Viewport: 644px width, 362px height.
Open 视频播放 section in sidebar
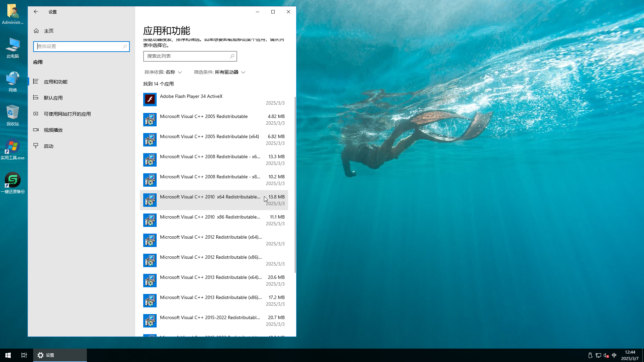(x=81, y=130)
